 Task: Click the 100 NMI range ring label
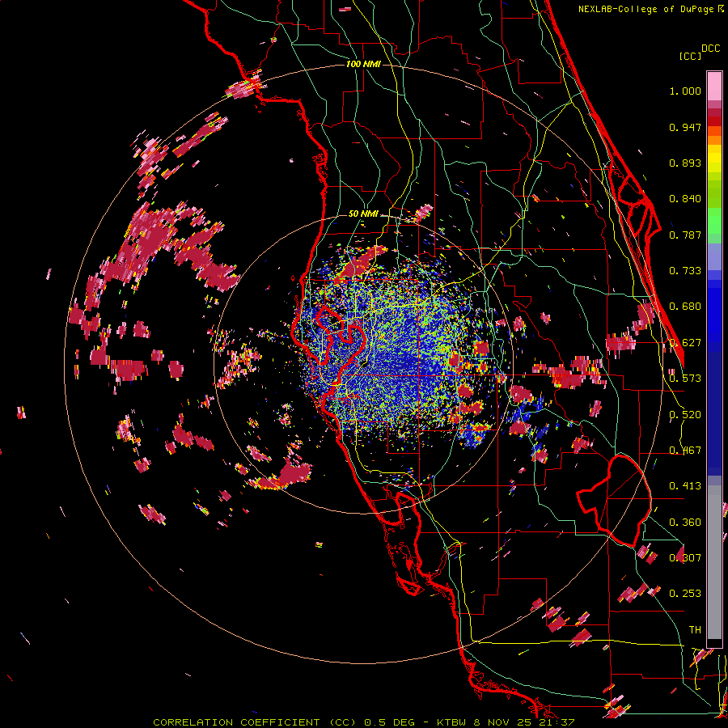363,64
